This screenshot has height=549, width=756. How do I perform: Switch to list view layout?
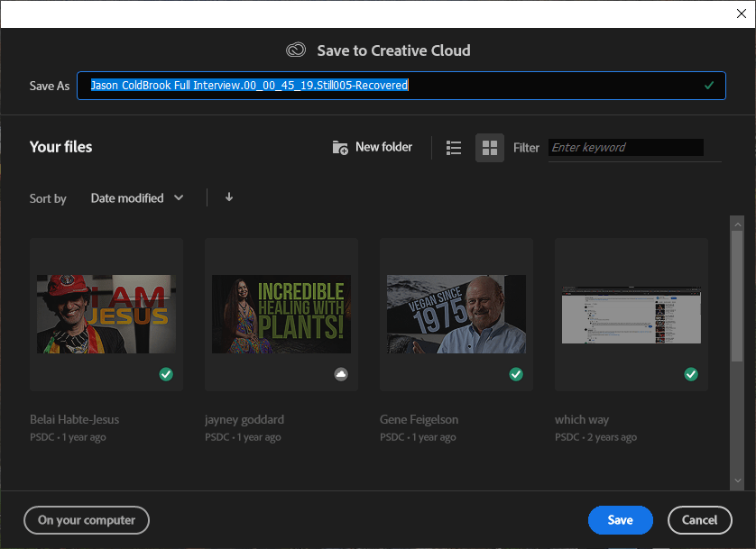coord(454,147)
